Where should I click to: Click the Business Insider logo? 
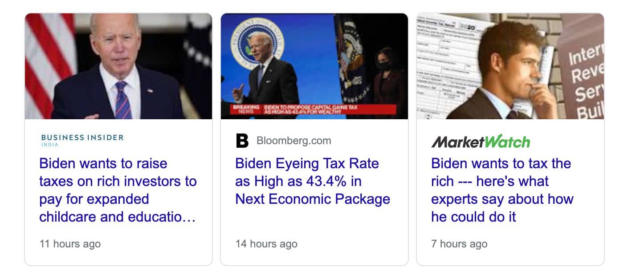point(82,138)
